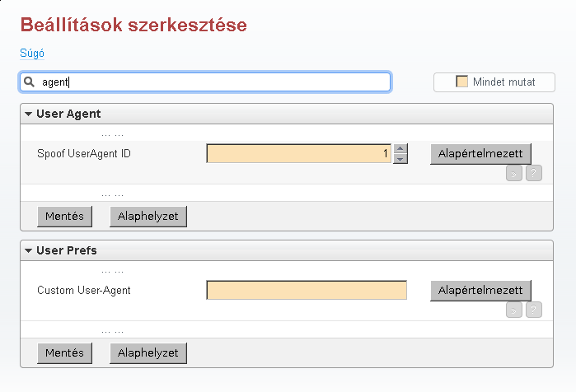Reset Custom User-Agent with Alapértelmezett

click(480, 291)
